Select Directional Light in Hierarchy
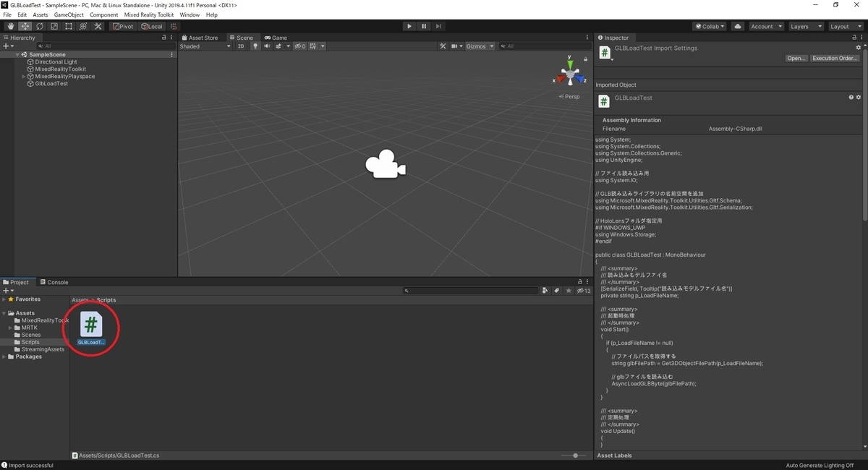The height and width of the screenshot is (470, 868). pyautogui.click(x=56, y=62)
